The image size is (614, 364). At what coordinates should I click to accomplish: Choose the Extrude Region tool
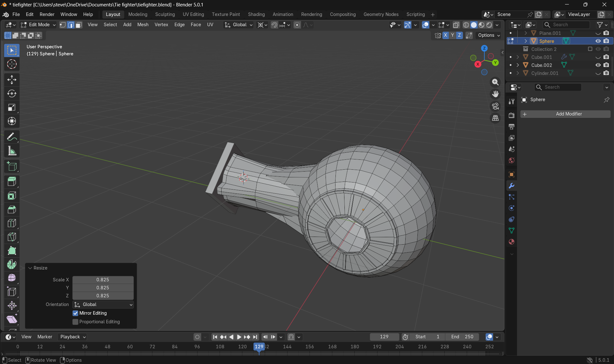click(x=12, y=182)
